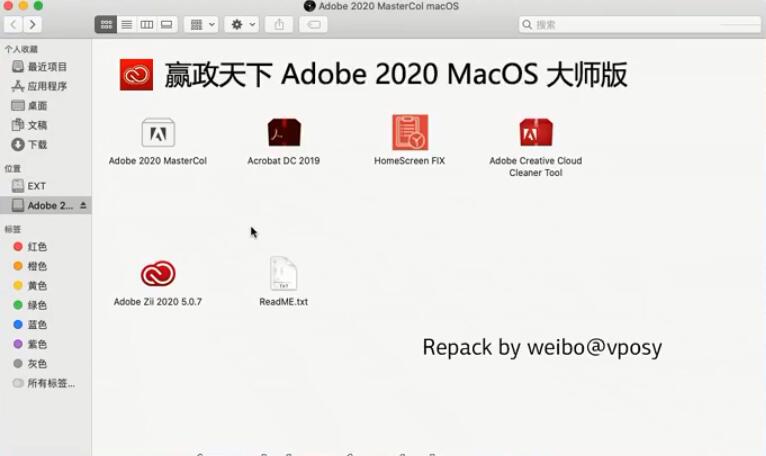Viewport: 766px width, 456px height.
Task: Open the Adobe 2020 MasterCol installer icon
Action: click(158, 132)
